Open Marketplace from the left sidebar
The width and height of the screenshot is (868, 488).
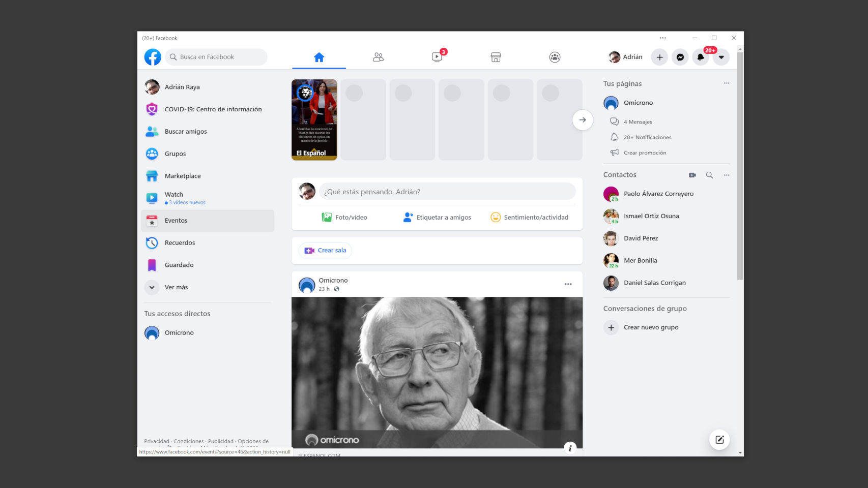tap(182, 176)
